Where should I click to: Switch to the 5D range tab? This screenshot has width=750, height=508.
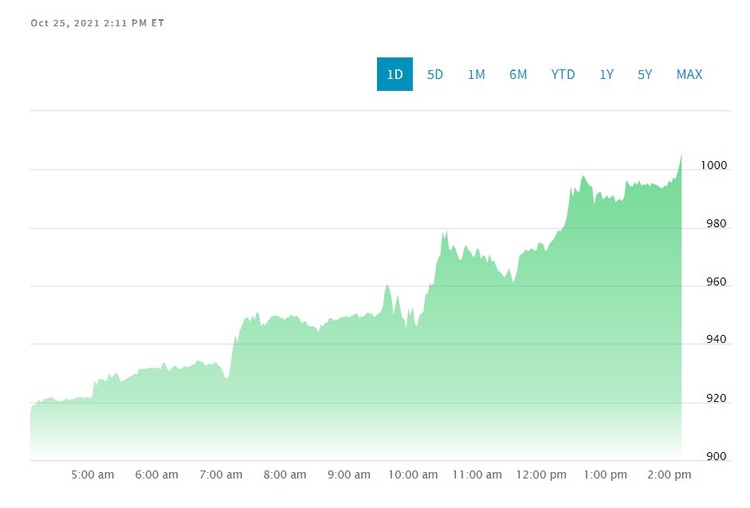(x=435, y=74)
